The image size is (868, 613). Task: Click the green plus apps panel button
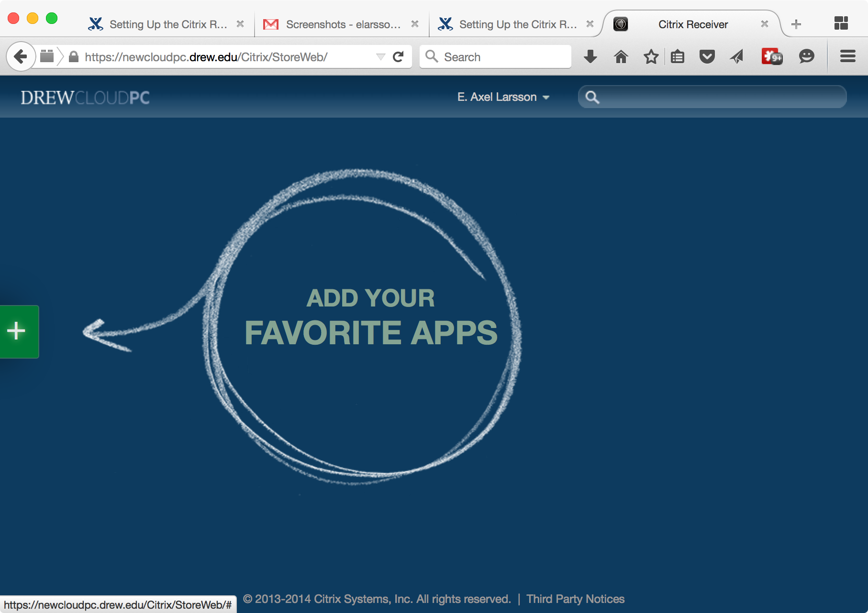click(19, 331)
